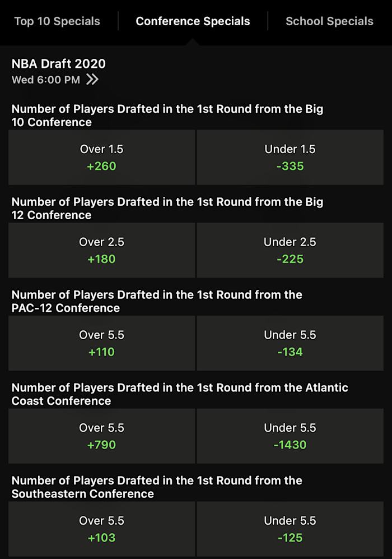
Task: Choose Under 2.5 at -225 for Big 12
Action: [x=290, y=250]
